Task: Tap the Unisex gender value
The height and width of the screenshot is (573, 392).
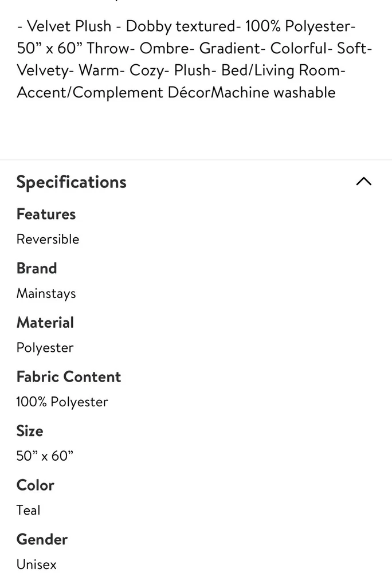Action: [x=37, y=564]
